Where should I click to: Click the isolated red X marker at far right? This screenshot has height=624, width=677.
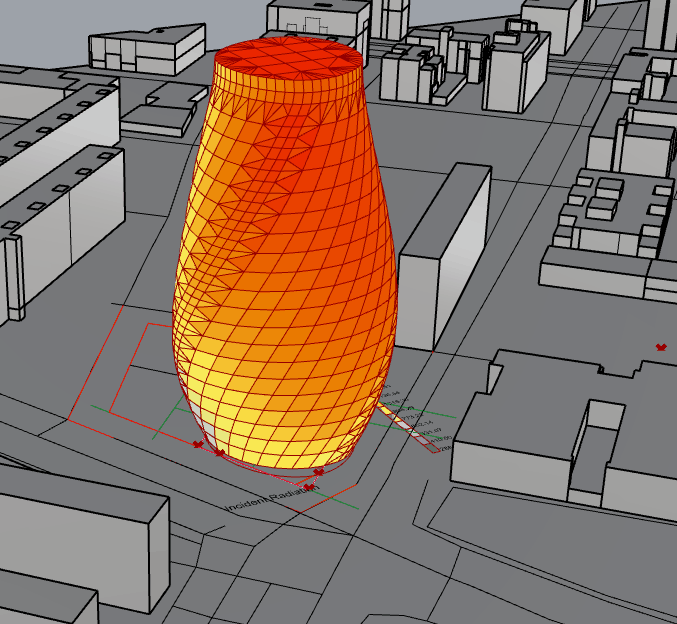tap(661, 347)
